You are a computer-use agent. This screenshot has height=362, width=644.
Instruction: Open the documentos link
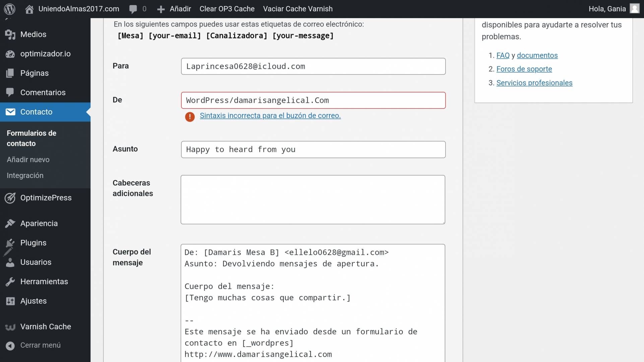pos(537,56)
